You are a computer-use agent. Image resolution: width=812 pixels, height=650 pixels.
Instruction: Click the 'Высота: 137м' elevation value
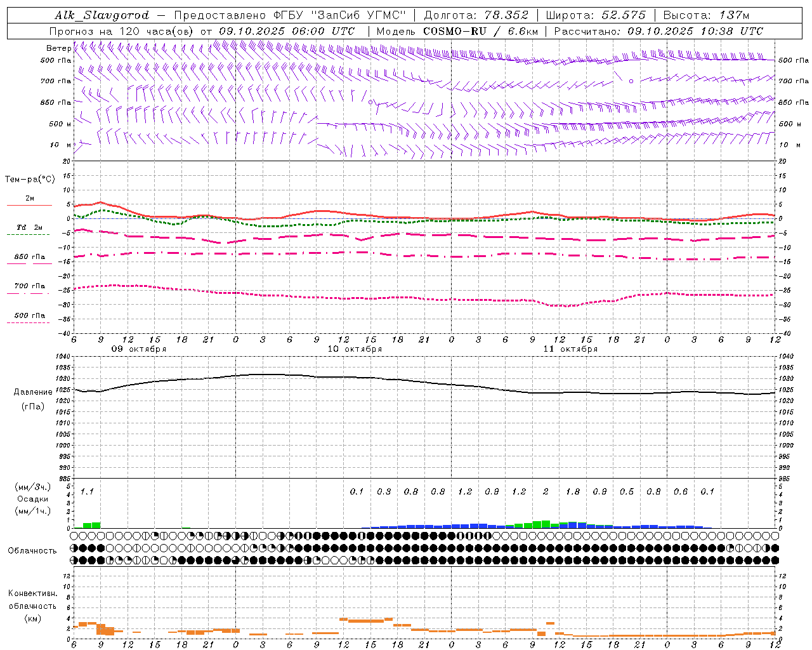click(707, 15)
